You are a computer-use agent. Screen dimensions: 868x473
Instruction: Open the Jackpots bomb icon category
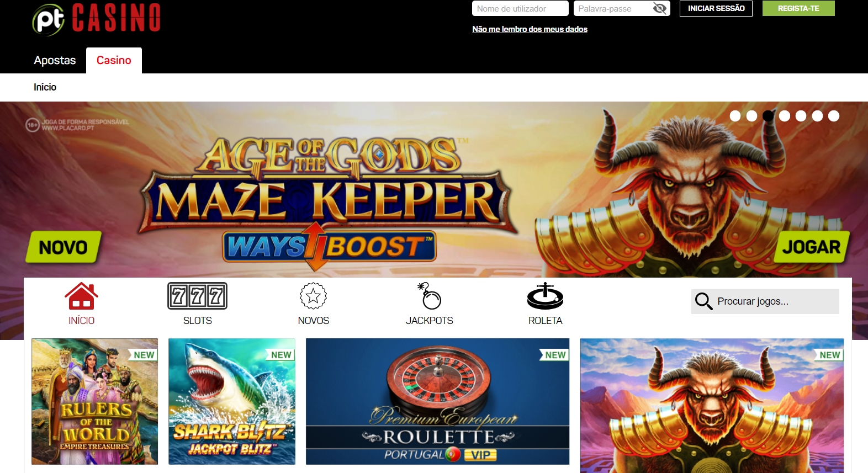(x=430, y=296)
